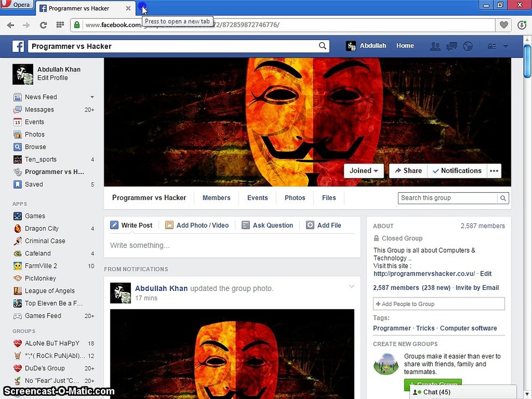Switch to the group Events tab
This screenshot has height=399, width=532.
pyautogui.click(x=258, y=198)
